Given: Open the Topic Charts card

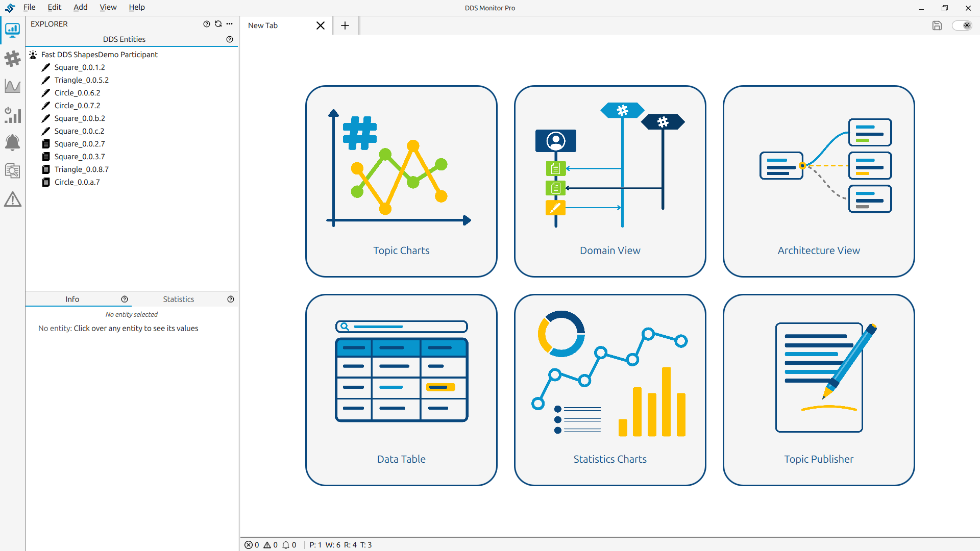Looking at the screenshot, I should tap(401, 181).
